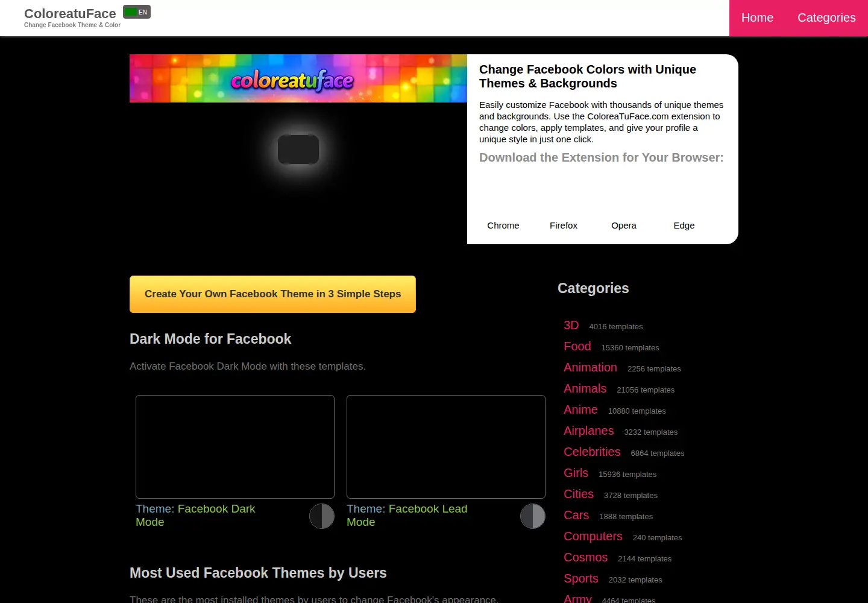
Task: Open the Home menu item
Action: [x=757, y=17]
